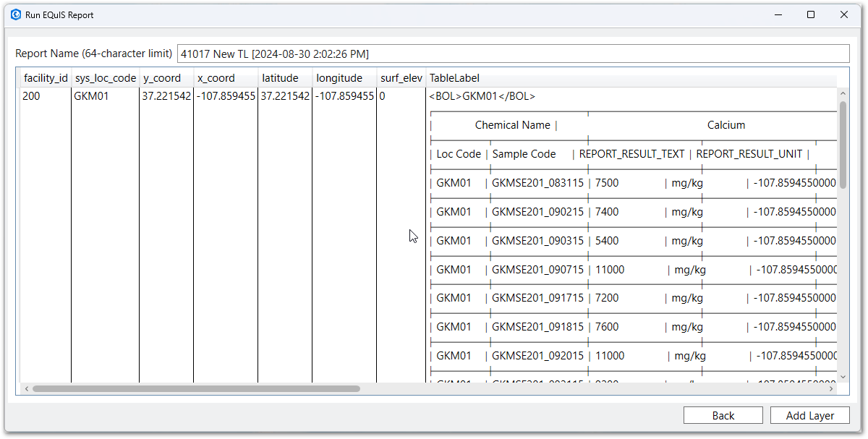Click the sys_loc_code cell GKM01
Viewport: 868px width, 439px height.
point(91,96)
